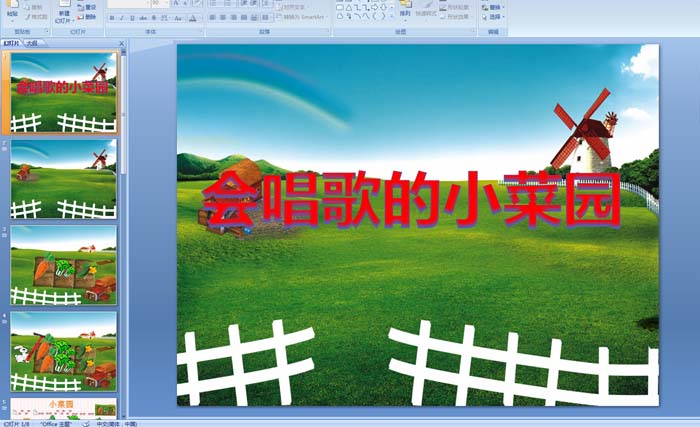Open the font color dropdown arrow
Image resolution: width=700 pixels, height=427 pixels.
[x=200, y=18]
